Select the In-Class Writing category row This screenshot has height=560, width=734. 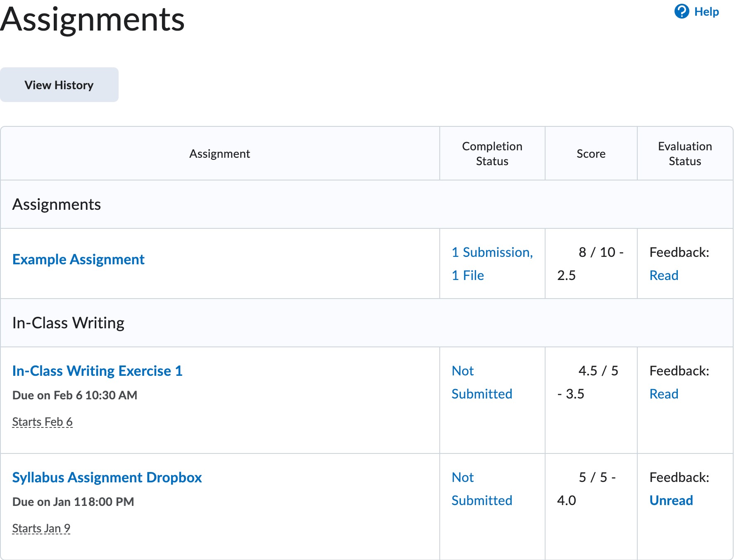pyautogui.click(x=69, y=323)
